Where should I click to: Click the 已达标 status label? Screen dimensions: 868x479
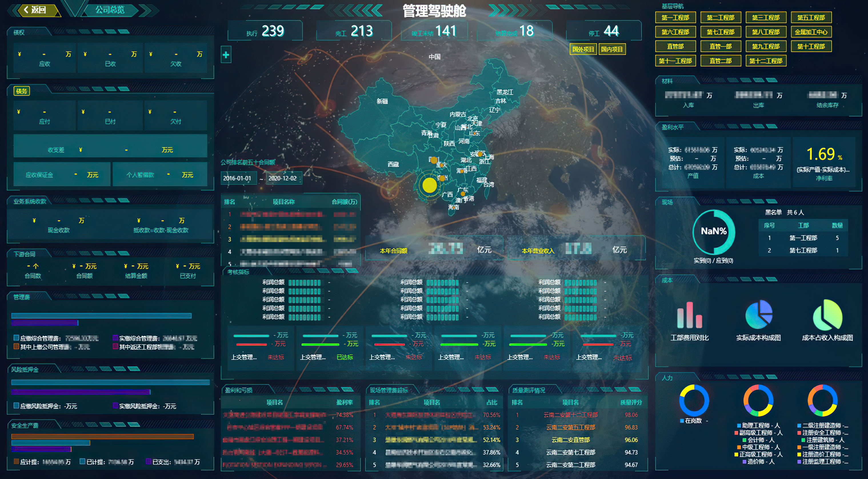345,357
